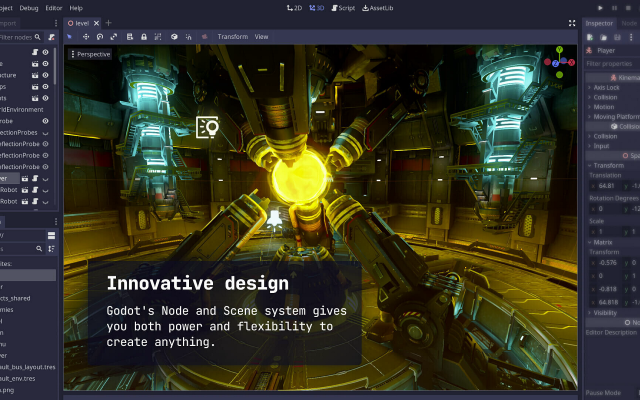Switch to the Inspector tab
This screenshot has width=640, height=400.
pyautogui.click(x=599, y=23)
